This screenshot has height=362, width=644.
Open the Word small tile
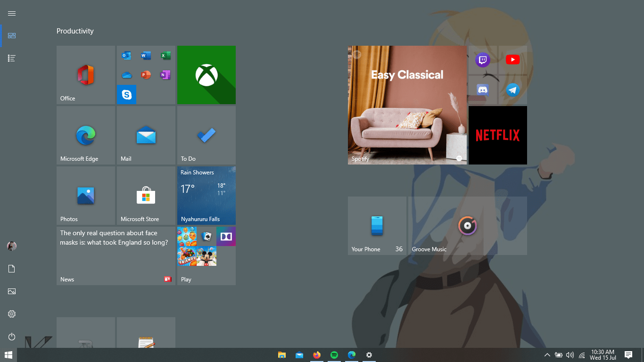pyautogui.click(x=146, y=56)
